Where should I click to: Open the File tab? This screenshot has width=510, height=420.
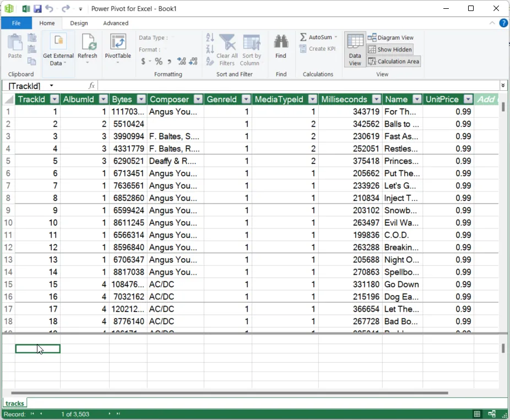point(17,23)
